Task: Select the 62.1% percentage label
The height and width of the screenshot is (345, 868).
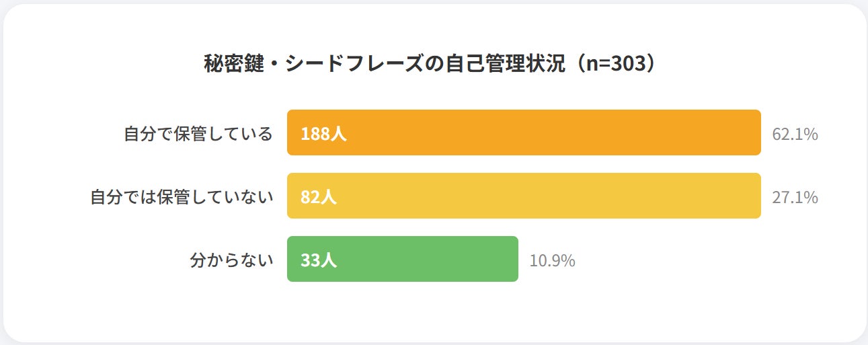Action: (x=795, y=134)
